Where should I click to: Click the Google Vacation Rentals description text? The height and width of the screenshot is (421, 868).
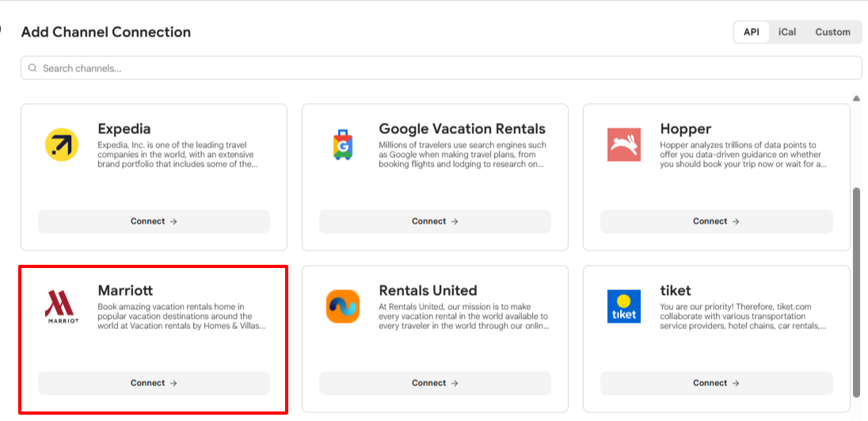tap(463, 155)
